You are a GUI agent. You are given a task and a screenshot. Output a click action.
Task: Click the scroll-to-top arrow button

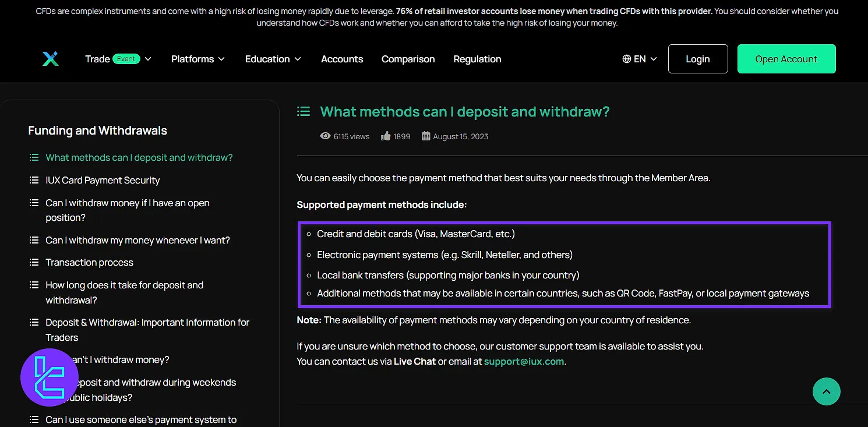[x=826, y=391]
